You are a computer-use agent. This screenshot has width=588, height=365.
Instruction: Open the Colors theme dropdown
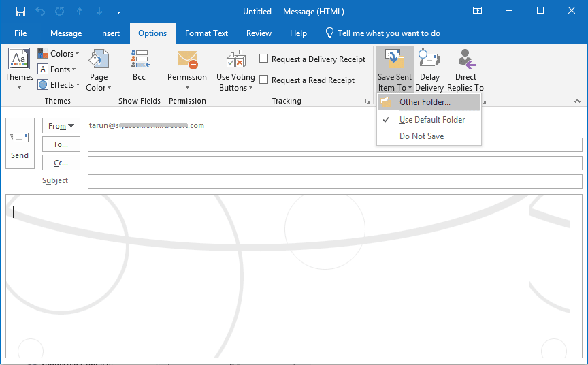coord(59,54)
